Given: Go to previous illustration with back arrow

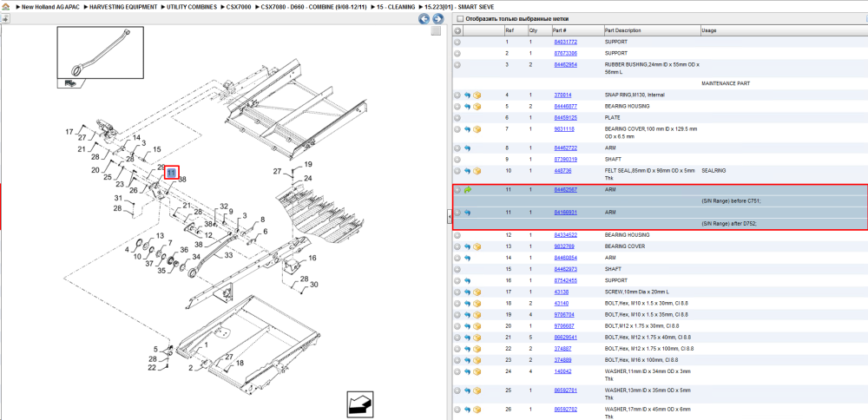Looking at the screenshot, I should (x=424, y=19).
